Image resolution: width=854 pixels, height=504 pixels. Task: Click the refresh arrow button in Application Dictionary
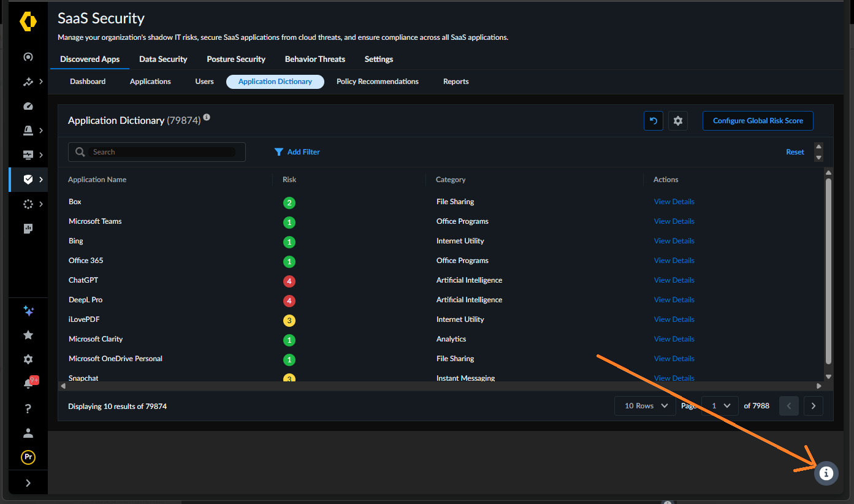pyautogui.click(x=654, y=121)
